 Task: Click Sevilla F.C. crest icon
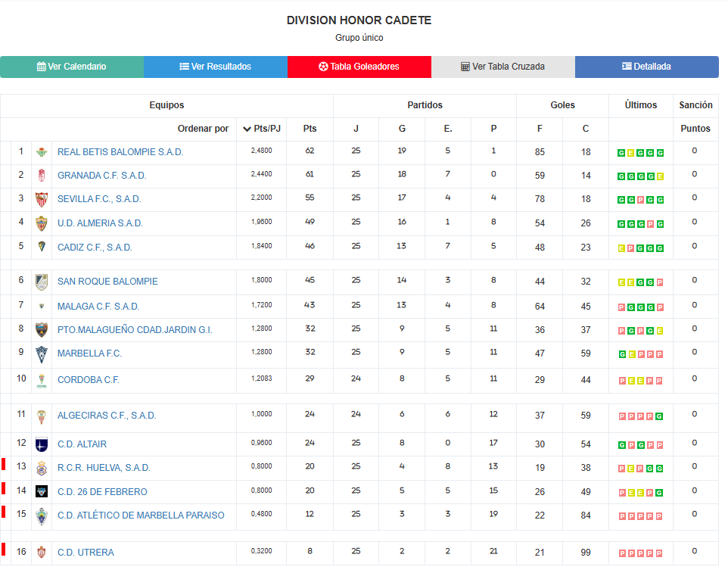(x=42, y=199)
